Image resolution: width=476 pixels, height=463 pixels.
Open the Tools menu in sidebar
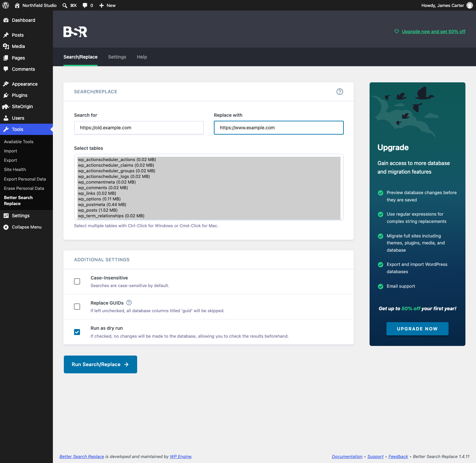[x=26, y=129]
